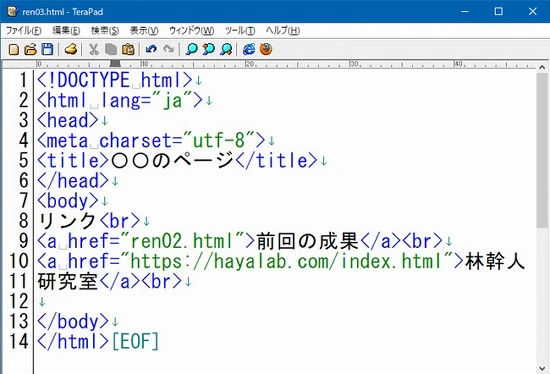
Task: Open the ヘルプ(H) menu
Action: coord(283,31)
